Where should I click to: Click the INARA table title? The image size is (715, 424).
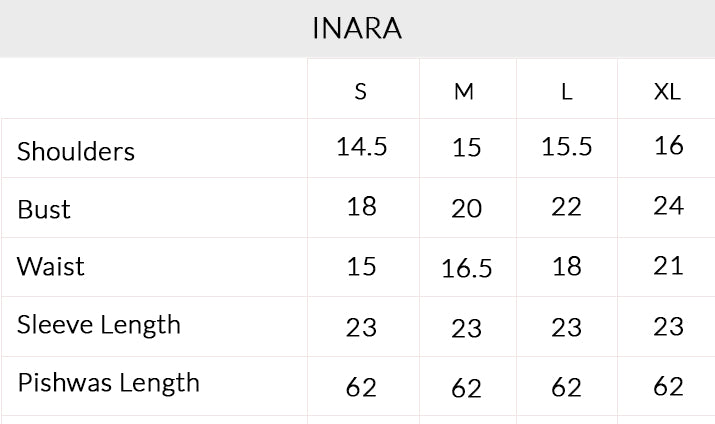(357, 28)
